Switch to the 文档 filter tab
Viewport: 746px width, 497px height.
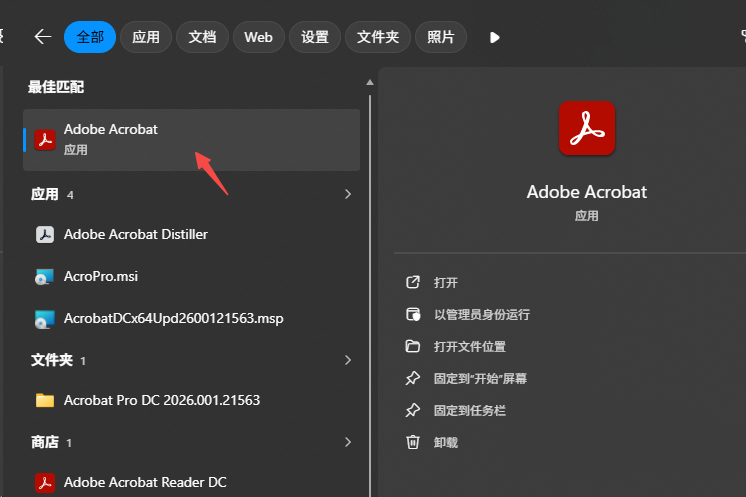202,37
